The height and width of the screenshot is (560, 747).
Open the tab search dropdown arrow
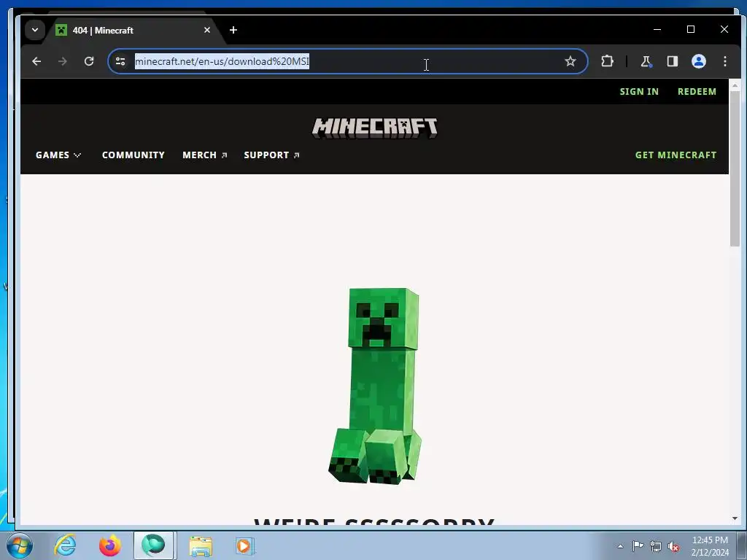click(x=35, y=30)
